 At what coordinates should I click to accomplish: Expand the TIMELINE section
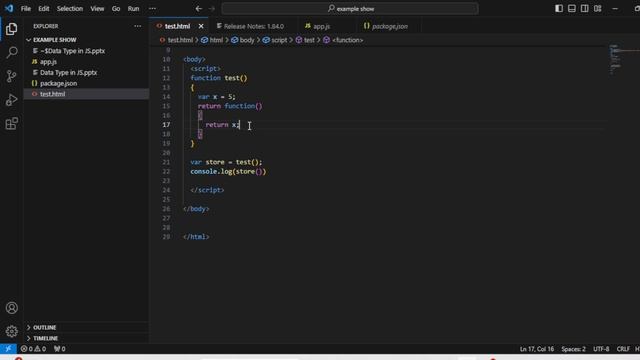45,338
